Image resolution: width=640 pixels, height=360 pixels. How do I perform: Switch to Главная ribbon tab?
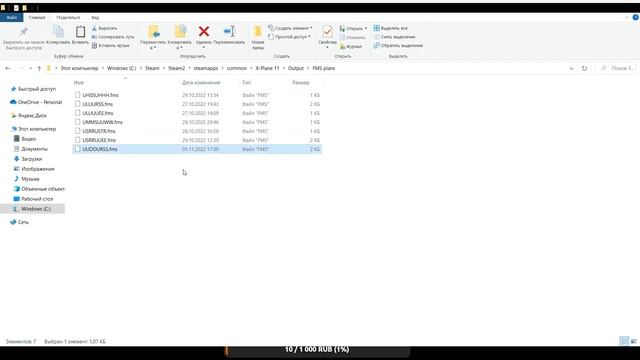[x=37, y=18]
